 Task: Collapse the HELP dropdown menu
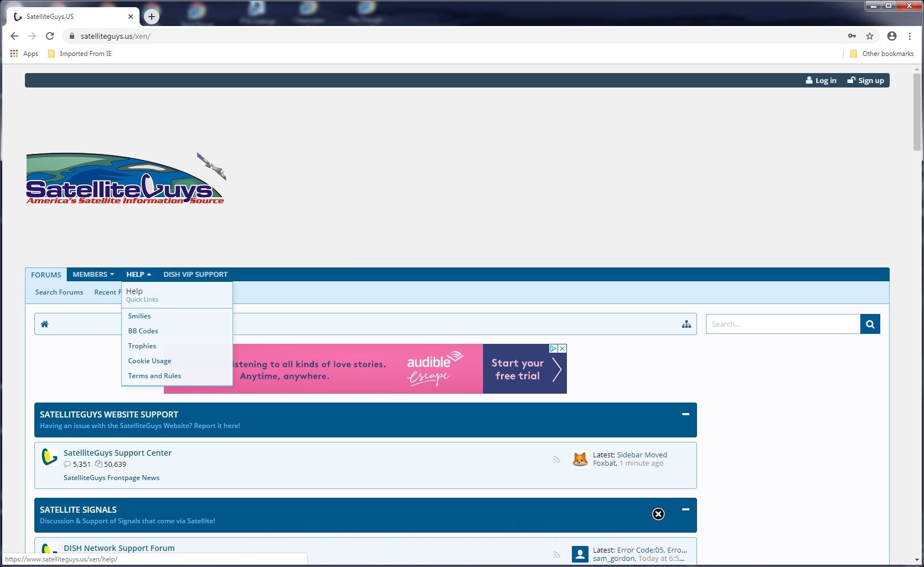[x=138, y=275]
